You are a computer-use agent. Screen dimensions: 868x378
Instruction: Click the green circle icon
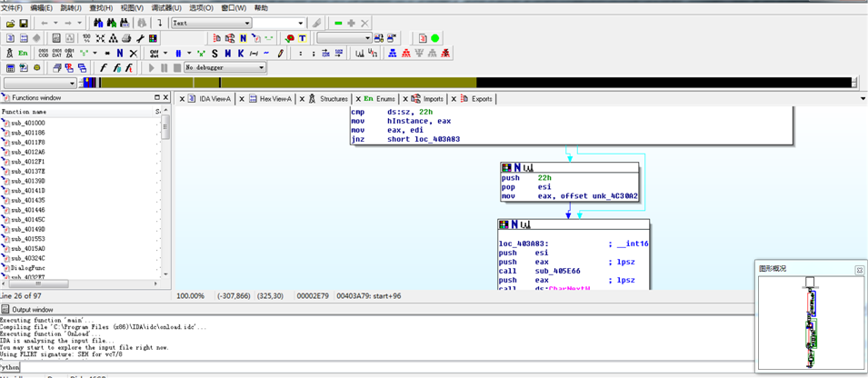click(x=435, y=38)
